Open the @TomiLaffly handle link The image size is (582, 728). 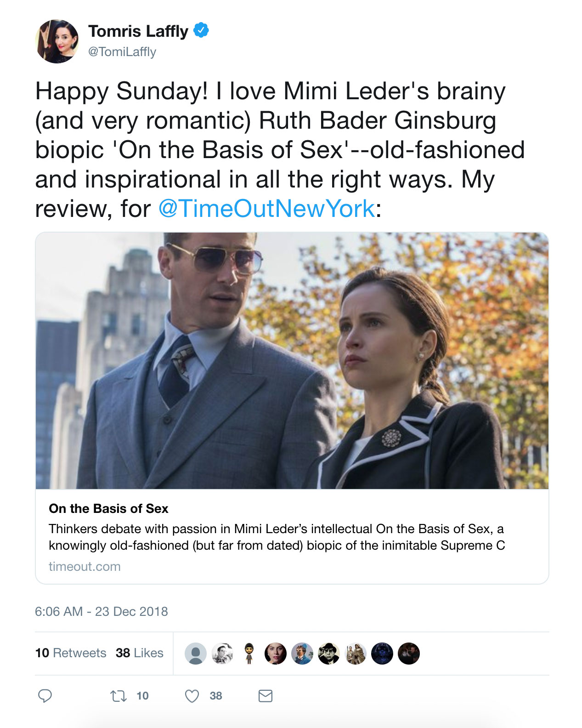point(122,51)
